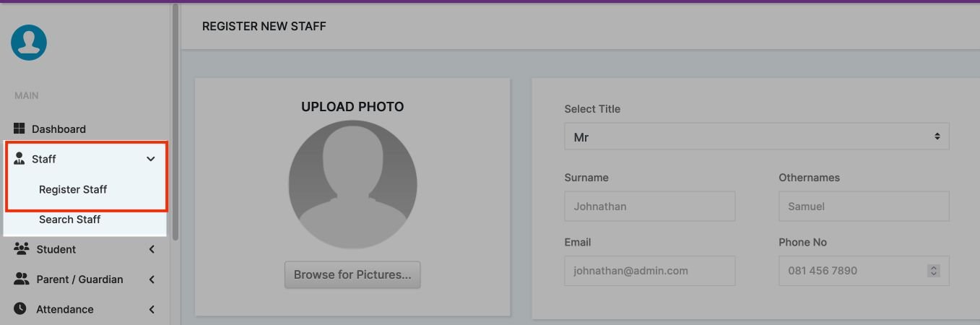Image resolution: width=980 pixels, height=325 pixels.
Task: Click into the Surname input field
Action: pos(649,207)
